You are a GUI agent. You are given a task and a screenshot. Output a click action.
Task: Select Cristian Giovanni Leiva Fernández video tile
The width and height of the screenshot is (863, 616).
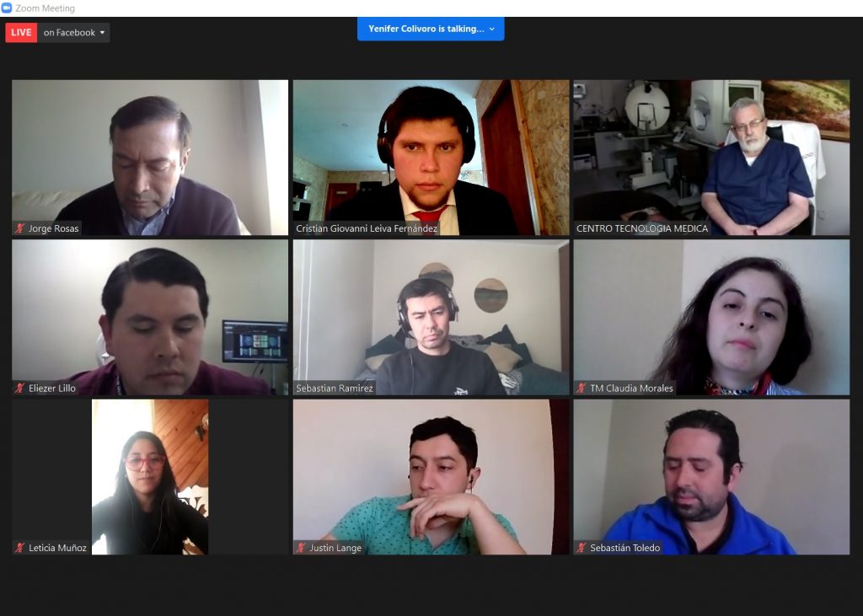pos(431,158)
